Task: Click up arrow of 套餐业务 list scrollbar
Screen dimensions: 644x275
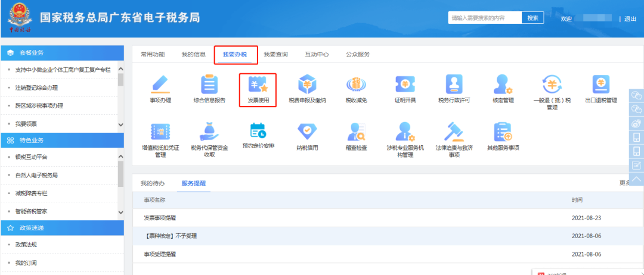Action: 120,69
